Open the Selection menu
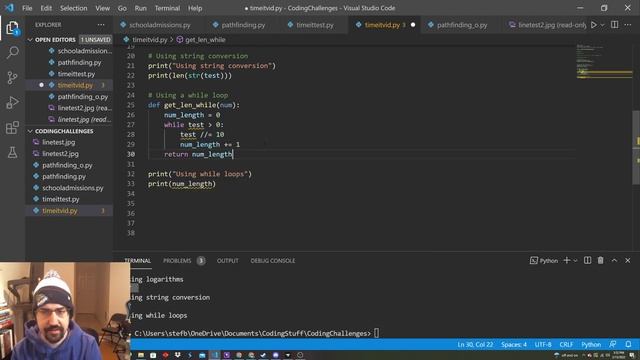This screenshot has width=640, height=360. coord(73,8)
